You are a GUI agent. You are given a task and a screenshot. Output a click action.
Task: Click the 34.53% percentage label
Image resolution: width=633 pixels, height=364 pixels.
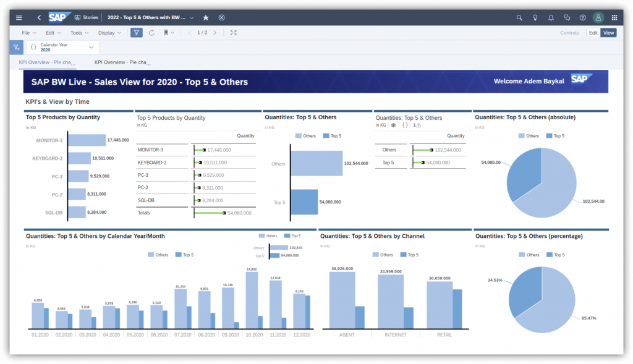[x=495, y=280]
